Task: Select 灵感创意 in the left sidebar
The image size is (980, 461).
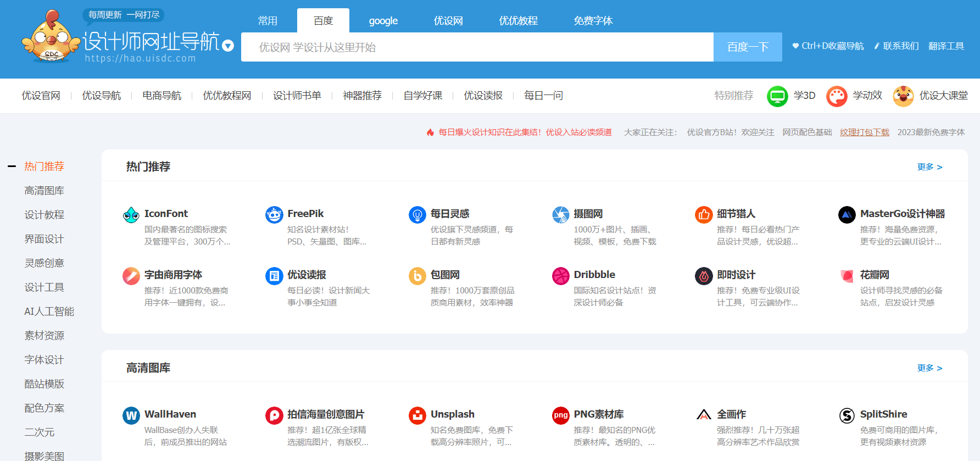Action: [x=44, y=263]
